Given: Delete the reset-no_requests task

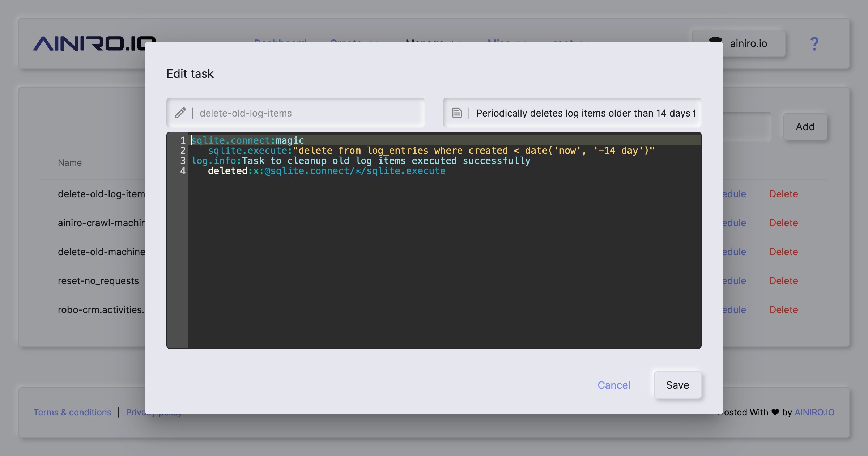Looking at the screenshot, I should (x=783, y=281).
